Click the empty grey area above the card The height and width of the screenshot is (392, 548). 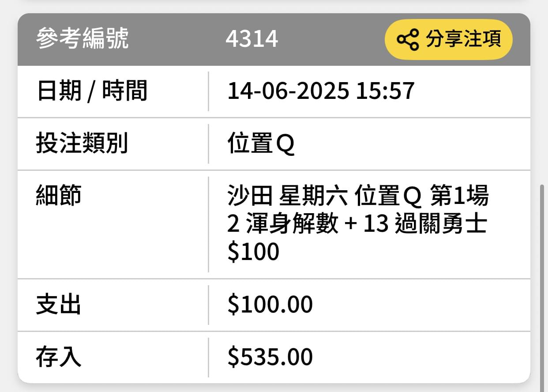click(274, 6)
